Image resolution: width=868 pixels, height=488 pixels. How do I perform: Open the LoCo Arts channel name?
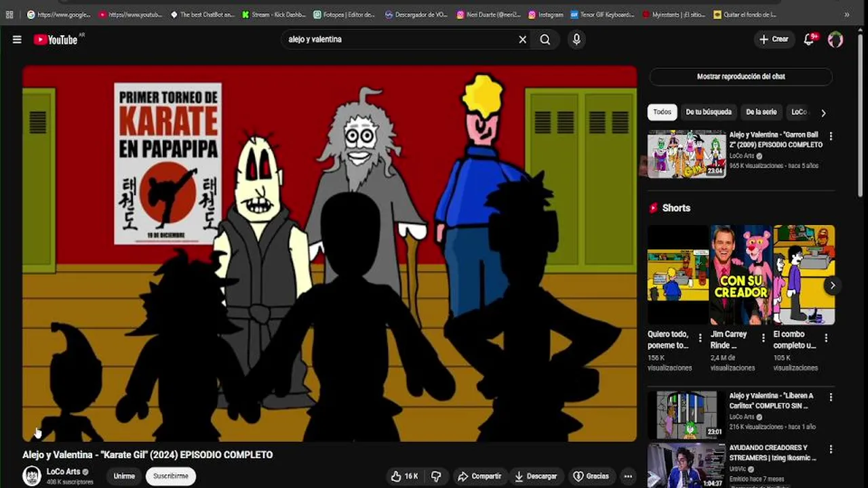click(x=63, y=472)
